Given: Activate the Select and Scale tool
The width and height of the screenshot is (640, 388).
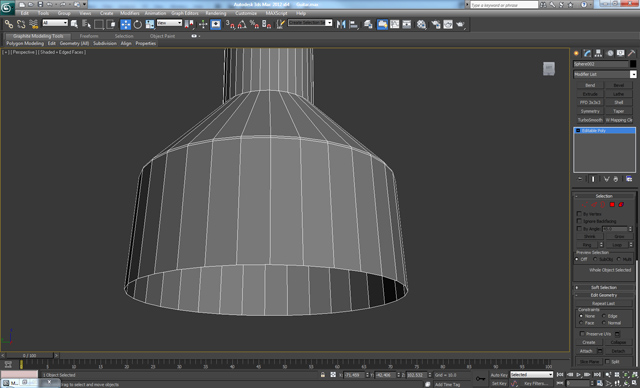Looking at the screenshot, I should [150, 24].
